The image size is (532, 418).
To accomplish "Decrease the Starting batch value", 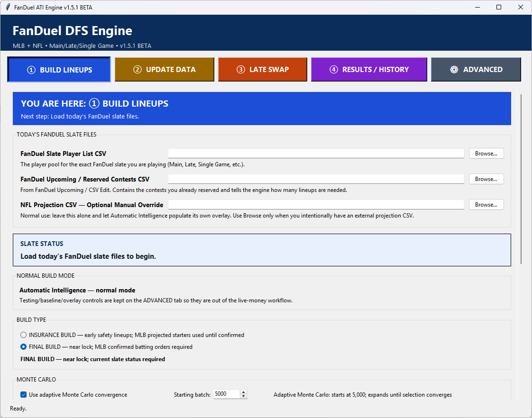I will (x=243, y=396).
